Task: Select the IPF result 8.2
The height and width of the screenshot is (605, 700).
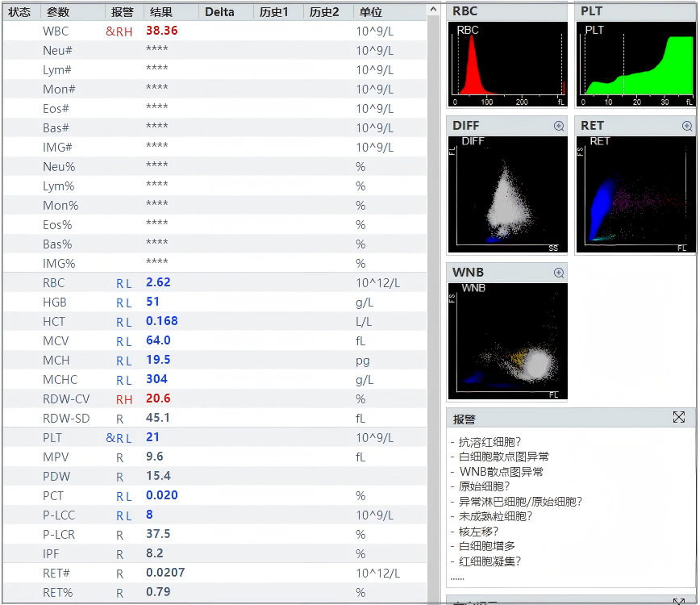Action: [155, 553]
